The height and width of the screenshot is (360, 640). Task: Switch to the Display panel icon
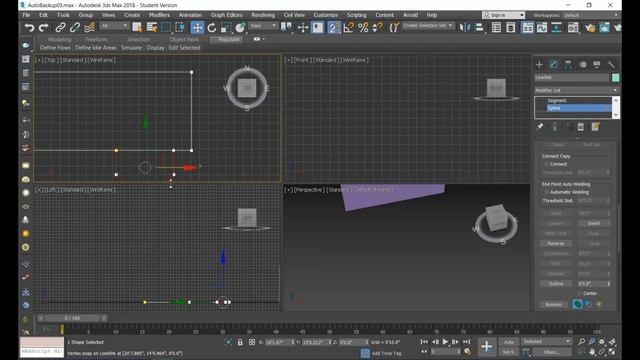coord(597,64)
